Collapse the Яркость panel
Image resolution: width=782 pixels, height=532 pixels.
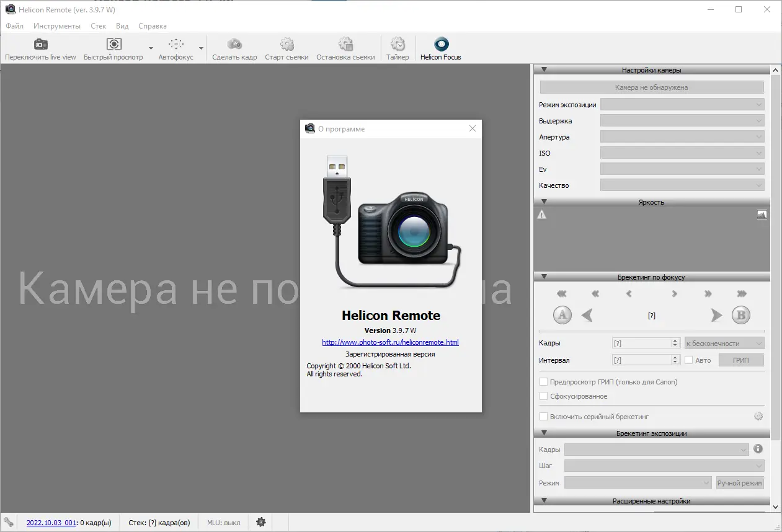pos(544,202)
